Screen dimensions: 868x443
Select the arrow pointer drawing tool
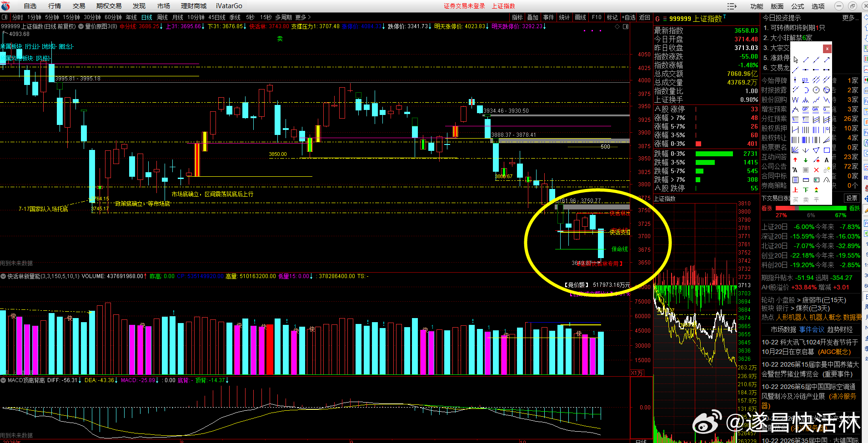coord(795,60)
